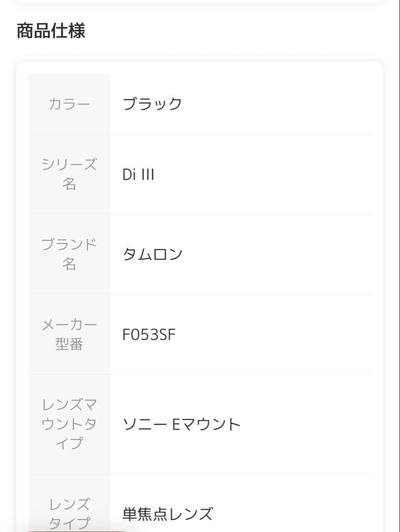The width and height of the screenshot is (400, 532).
Task: Click the 単焦点レンズ lens type value
Action: (x=167, y=514)
